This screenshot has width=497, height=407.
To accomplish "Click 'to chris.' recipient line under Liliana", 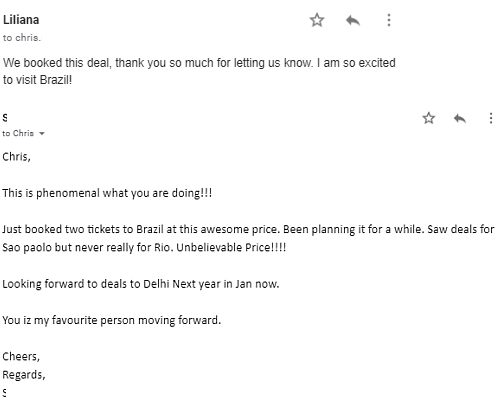I will (22, 38).
